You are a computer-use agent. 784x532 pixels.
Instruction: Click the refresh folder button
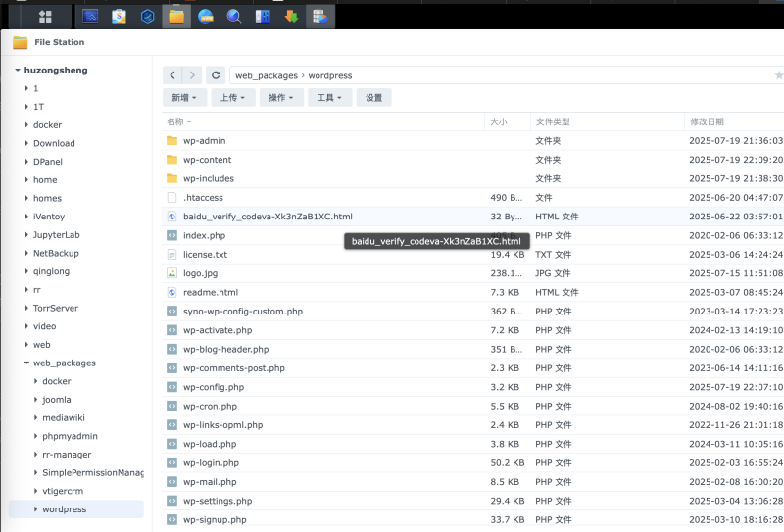coord(216,74)
